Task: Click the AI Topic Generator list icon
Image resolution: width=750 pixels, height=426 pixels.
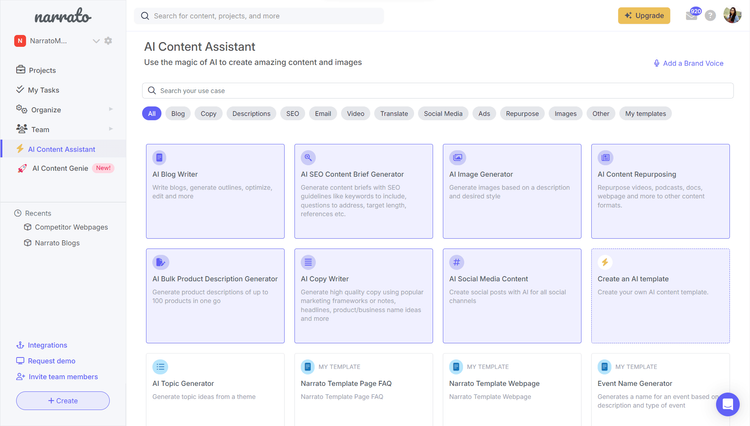Action: (x=160, y=367)
